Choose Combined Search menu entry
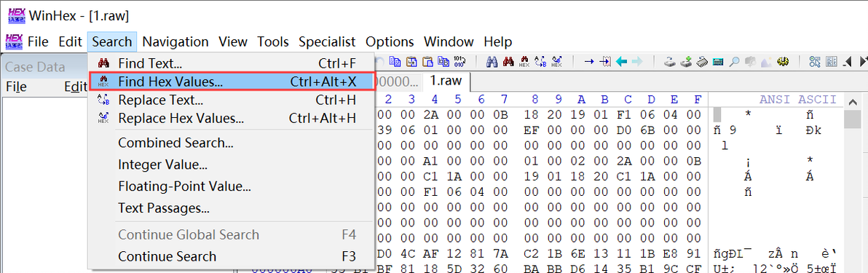This screenshot has width=868, height=273. tap(232, 142)
